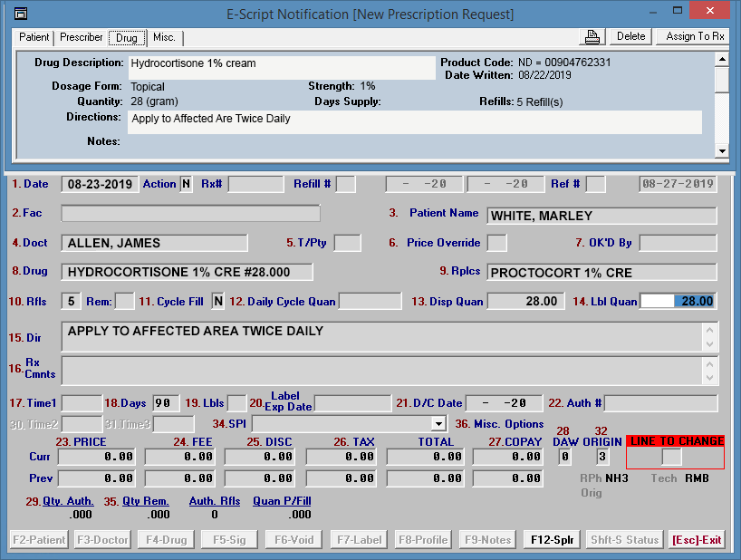Screen dimensions: 741x560
Task: Select the Misc. tab
Action: (x=164, y=38)
